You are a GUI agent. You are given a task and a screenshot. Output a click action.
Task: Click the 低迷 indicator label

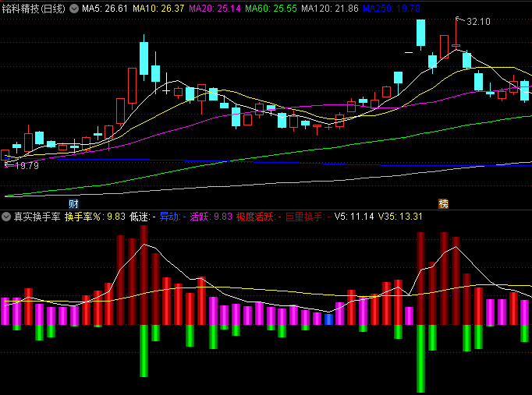[143, 217]
